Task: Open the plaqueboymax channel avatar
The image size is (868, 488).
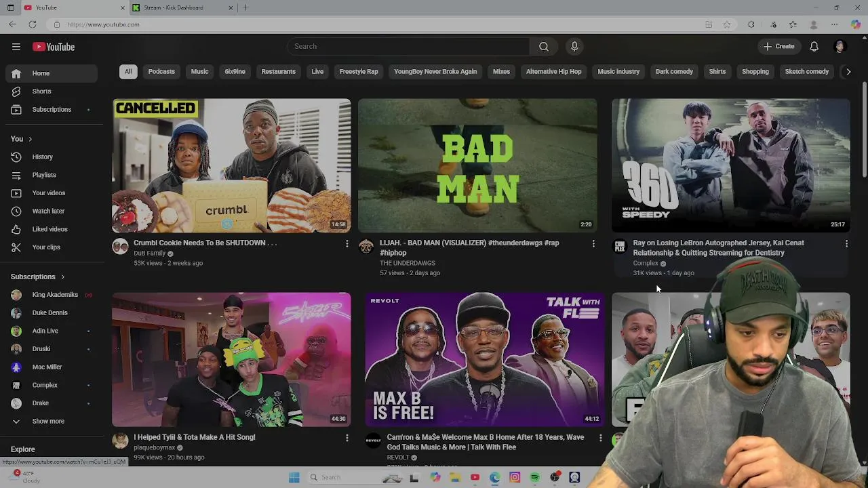Action: (120, 441)
